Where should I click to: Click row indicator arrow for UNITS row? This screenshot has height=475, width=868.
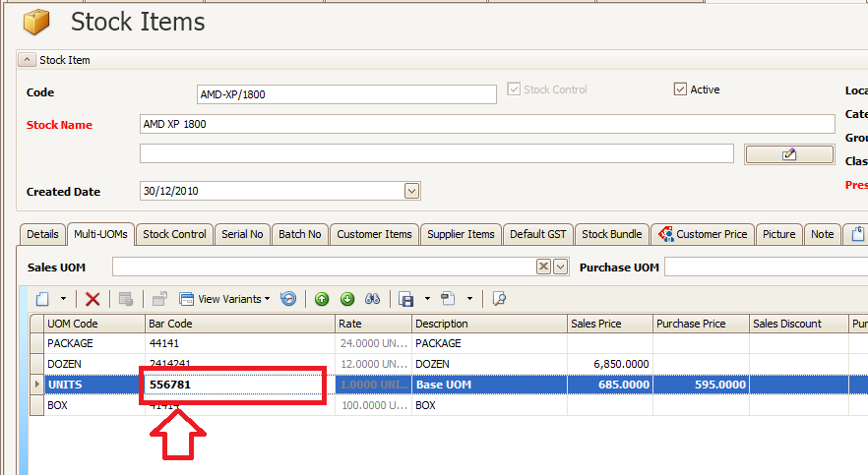click(x=36, y=385)
